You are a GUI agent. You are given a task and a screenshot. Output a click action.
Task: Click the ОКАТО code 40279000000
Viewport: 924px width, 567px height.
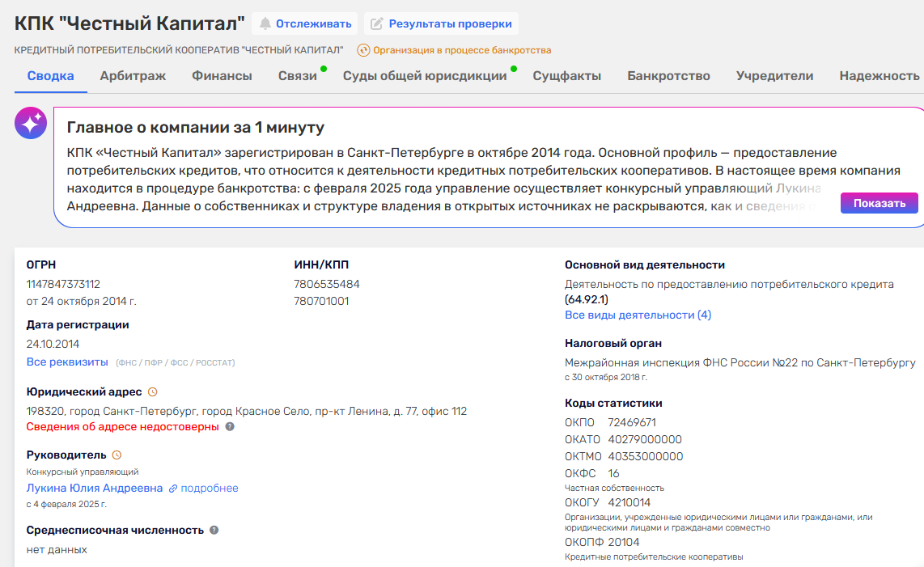click(645, 440)
